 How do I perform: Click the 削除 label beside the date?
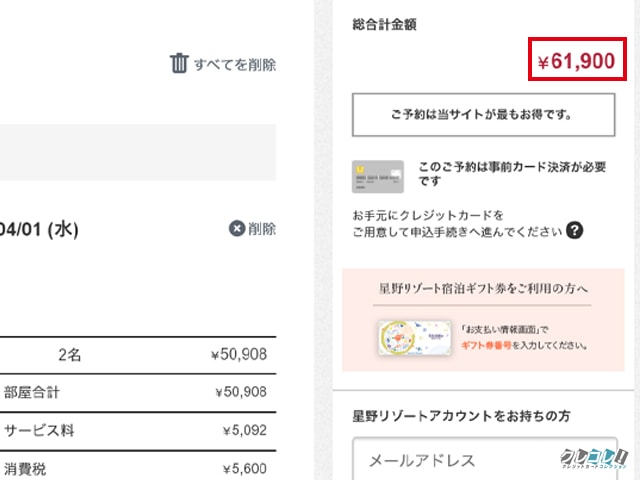pyautogui.click(x=262, y=228)
